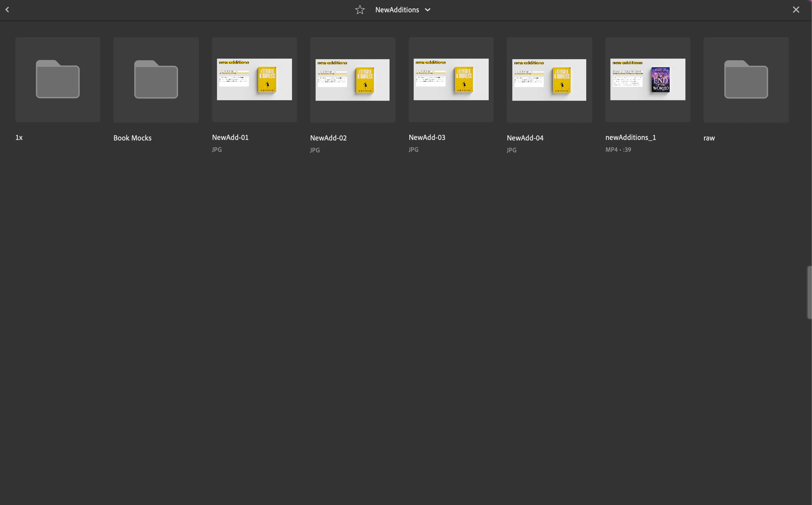The height and width of the screenshot is (505, 812).
Task: Click the newAdditions_1 file name
Action: coord(631,137)
